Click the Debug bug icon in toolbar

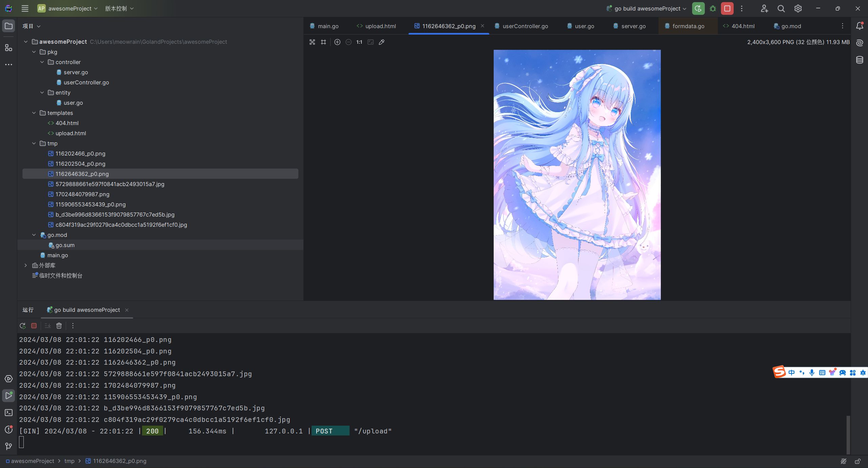(x=713, y=8)
